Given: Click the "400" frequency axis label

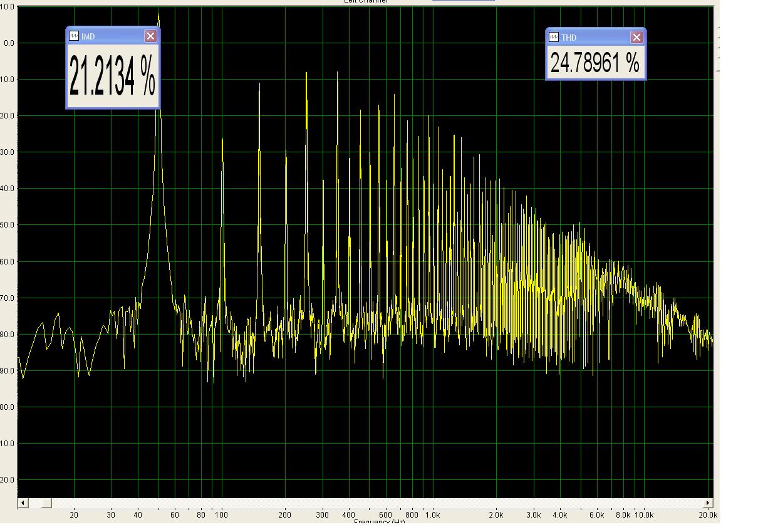Looking at the screenshot, I should tap(349, 515).
